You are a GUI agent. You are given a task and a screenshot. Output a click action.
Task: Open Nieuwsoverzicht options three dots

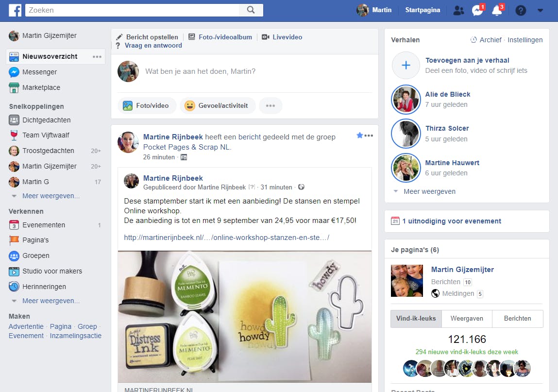click(97, 57)
